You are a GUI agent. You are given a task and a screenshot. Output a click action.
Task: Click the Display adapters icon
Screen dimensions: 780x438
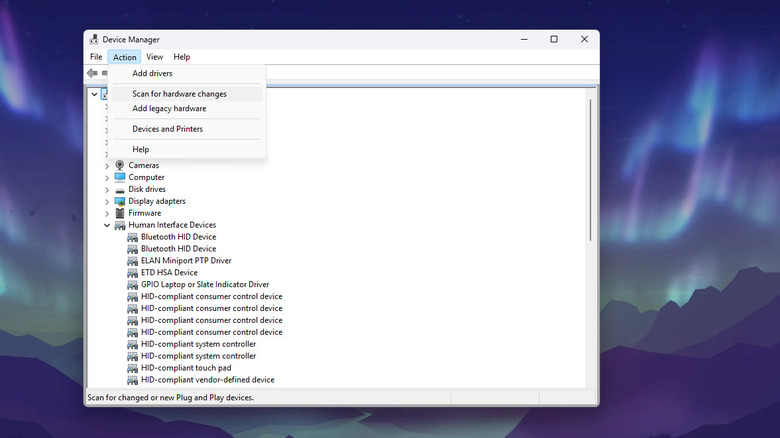pyautogui.click(x=120, y=201)
